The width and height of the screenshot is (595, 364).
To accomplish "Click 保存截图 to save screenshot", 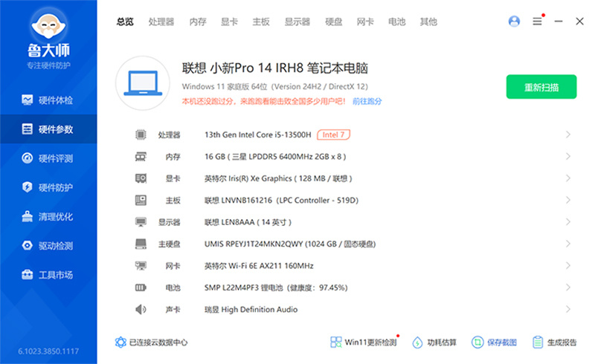I will 494,342.
